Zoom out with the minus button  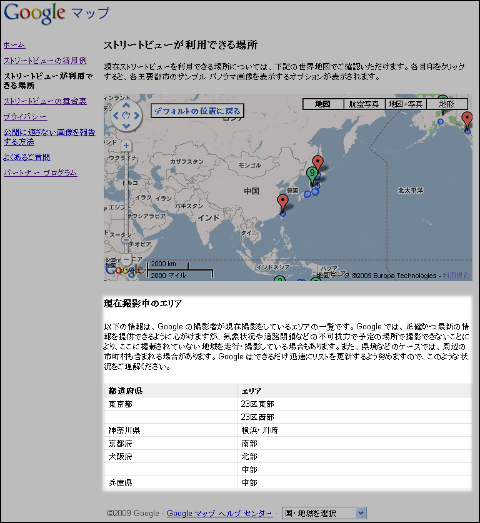[126, 259]
